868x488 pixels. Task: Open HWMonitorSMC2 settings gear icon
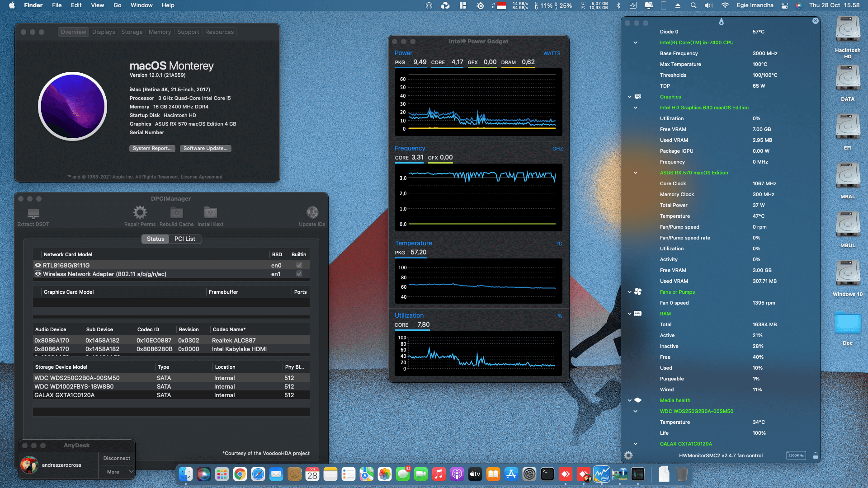pyautogui.click(x=628, y=455)
